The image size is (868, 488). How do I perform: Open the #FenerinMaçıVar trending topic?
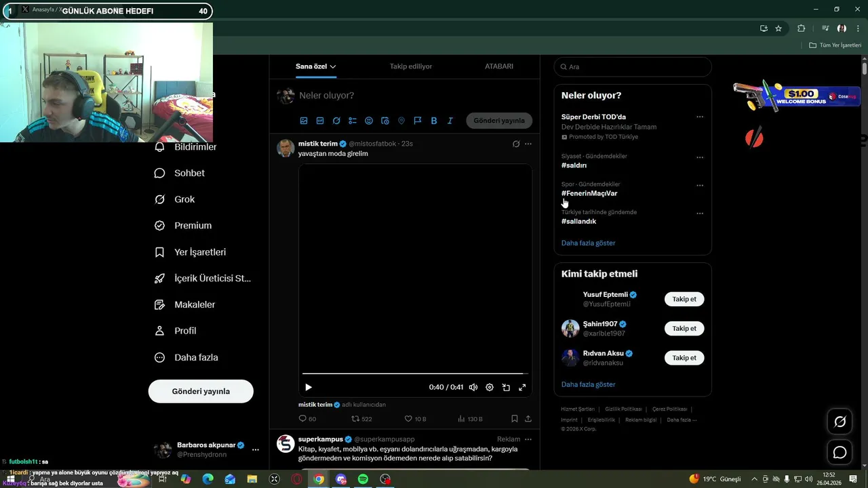589,193
